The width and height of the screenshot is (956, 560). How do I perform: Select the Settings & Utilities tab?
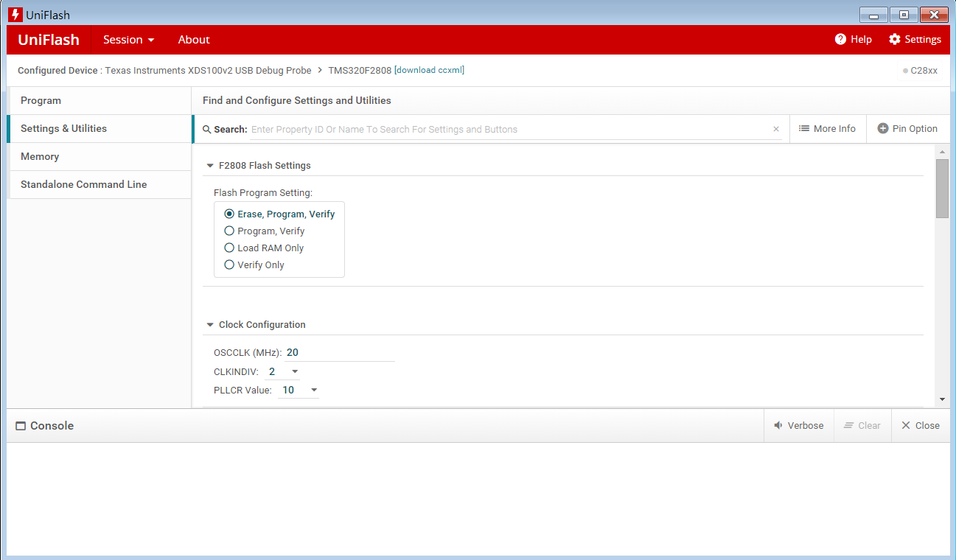coord(100,129)
